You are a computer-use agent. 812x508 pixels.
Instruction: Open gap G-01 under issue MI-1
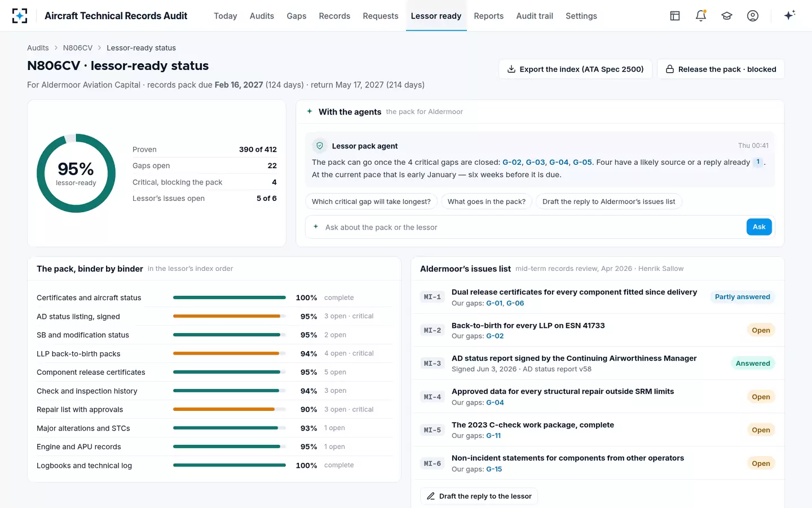[x=494, y=303]
